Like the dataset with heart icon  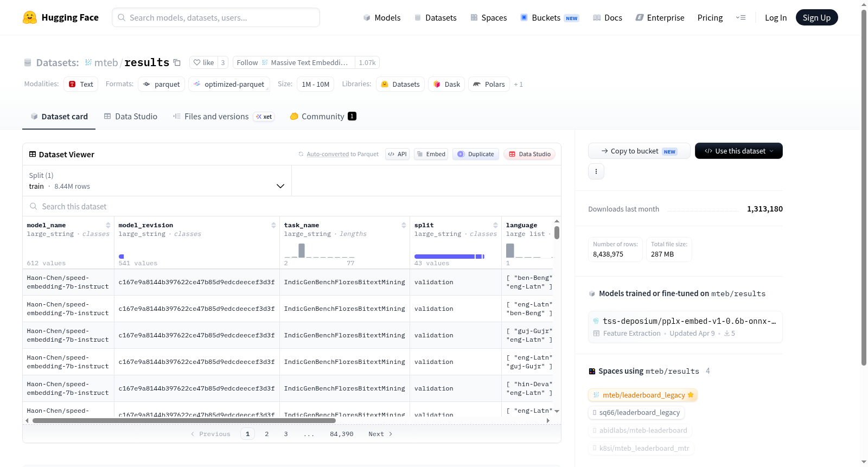point(203,62)
